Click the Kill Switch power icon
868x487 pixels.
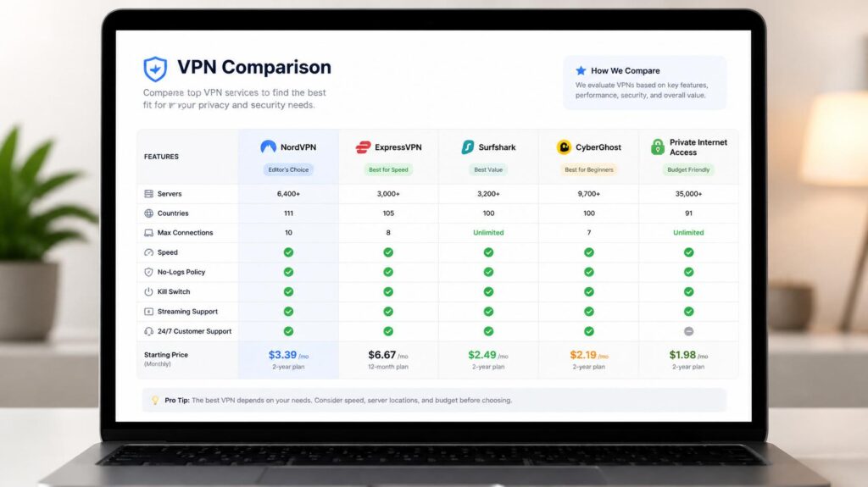click(149, 291)
